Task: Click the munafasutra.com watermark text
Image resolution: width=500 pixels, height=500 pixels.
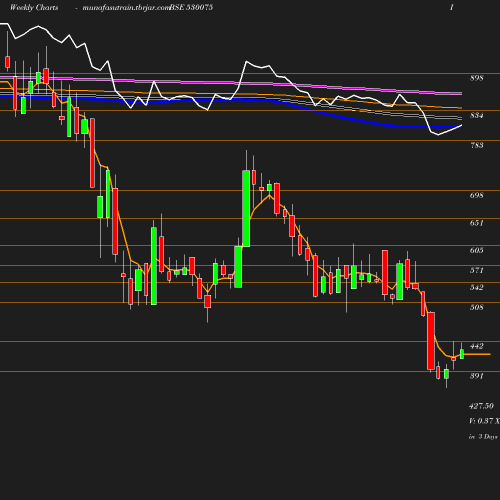Action: pos(126,7)
